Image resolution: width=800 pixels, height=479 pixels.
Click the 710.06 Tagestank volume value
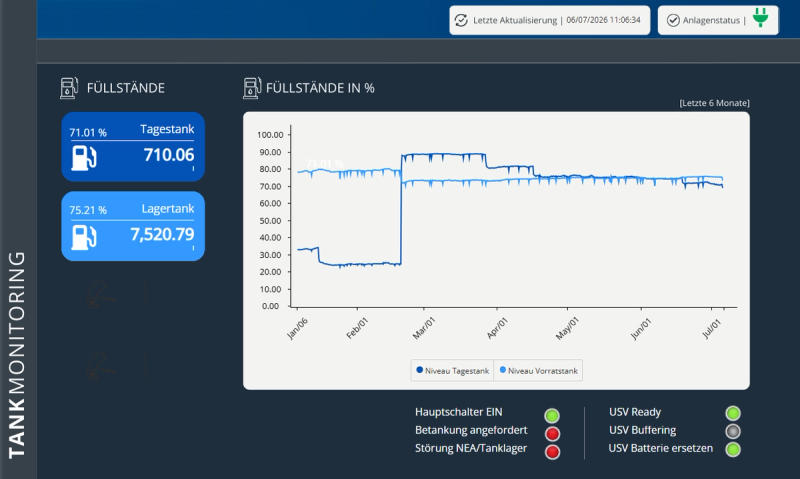[x=169, y=155]
